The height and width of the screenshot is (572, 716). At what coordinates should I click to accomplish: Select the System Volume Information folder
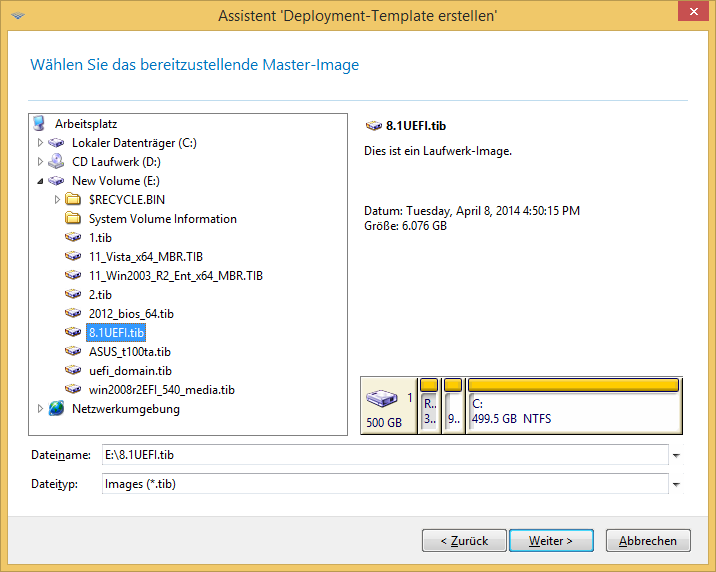click(162, 219)
